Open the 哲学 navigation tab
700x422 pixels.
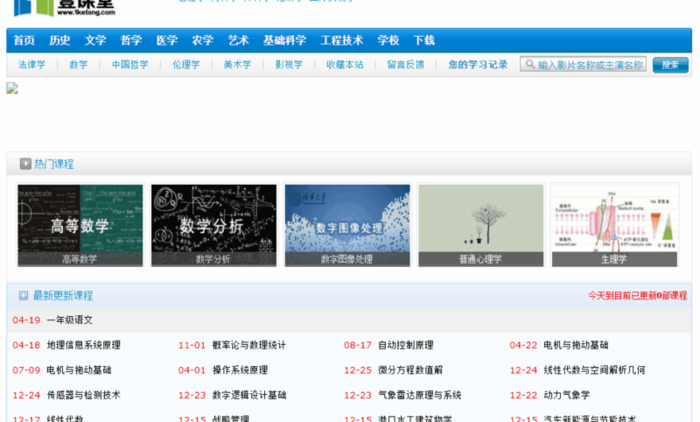(x=131, y=41)
